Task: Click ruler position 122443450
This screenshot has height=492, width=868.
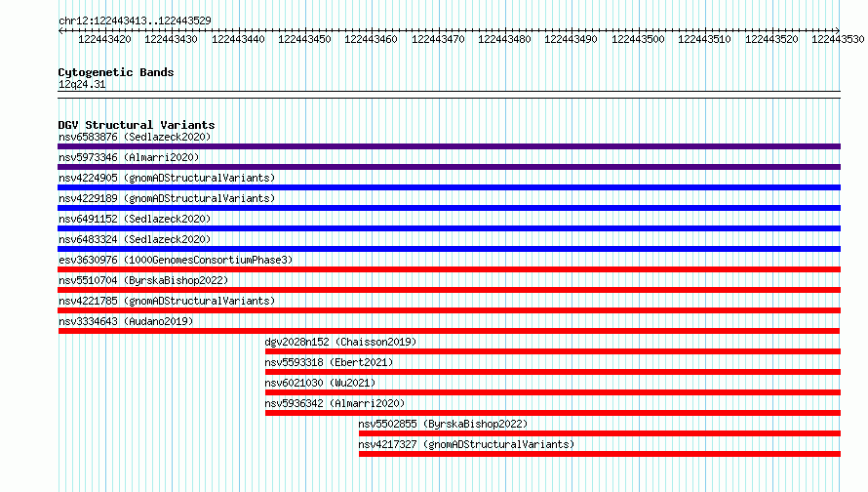Action: (304, 39)
